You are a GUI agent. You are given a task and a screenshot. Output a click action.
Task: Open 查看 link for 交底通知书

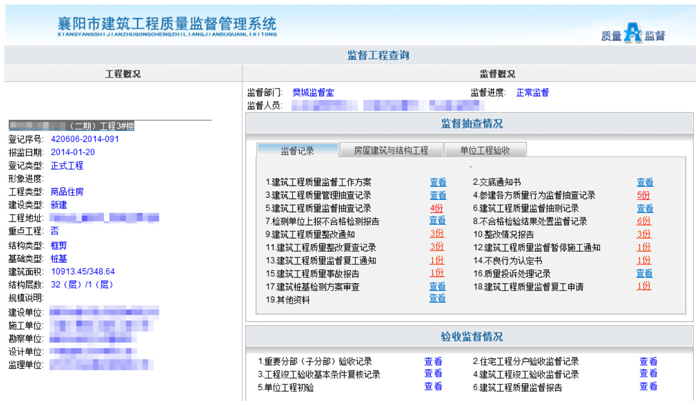click(x=645, y=182)
